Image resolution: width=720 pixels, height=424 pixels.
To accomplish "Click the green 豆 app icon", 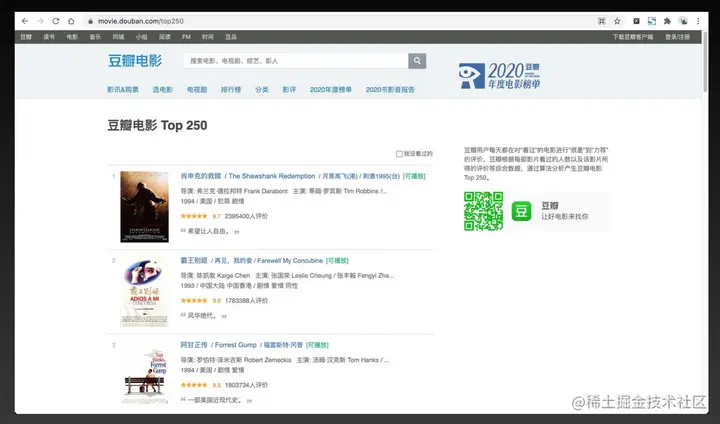I will point(521,211).
